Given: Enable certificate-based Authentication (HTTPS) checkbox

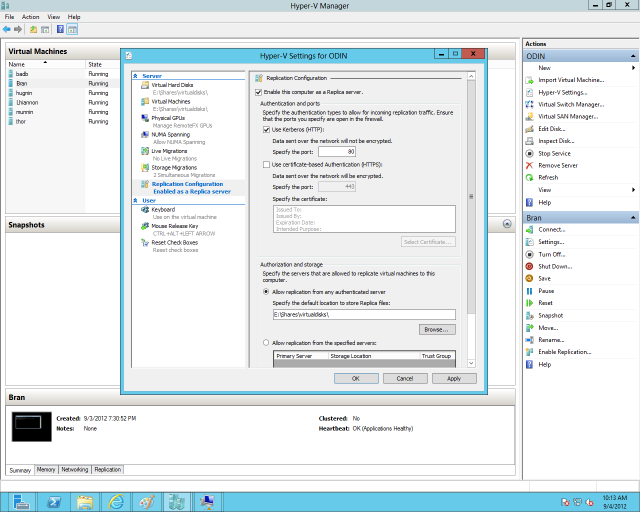Looking at the screenshot, I should click(267, 165).
